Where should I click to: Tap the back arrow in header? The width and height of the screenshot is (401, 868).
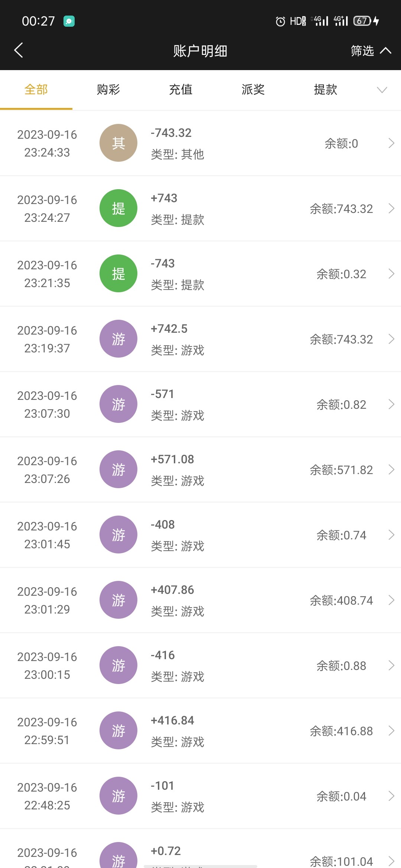pos(19,50)
